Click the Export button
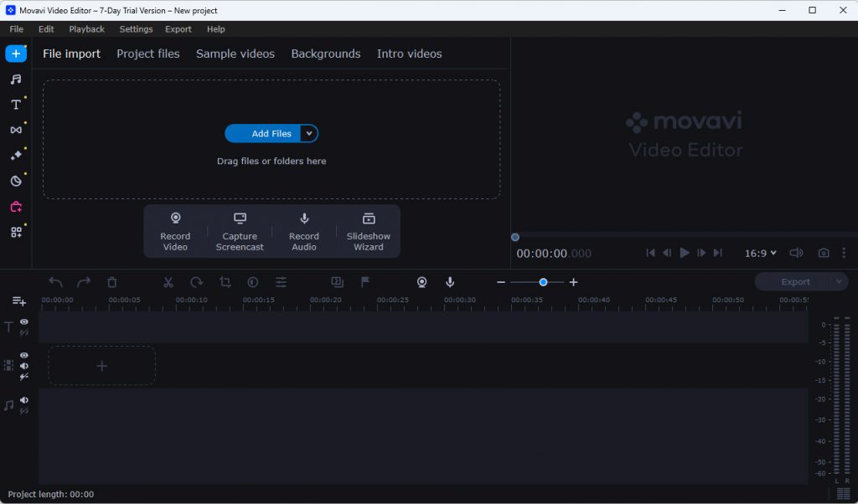The image size is (858, 504). [x=793, y=282]
